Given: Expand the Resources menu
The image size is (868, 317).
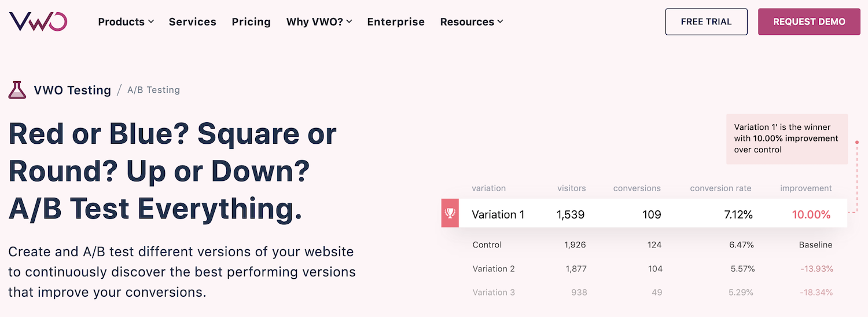Looking at the screenshot, I should coord(471,22).
